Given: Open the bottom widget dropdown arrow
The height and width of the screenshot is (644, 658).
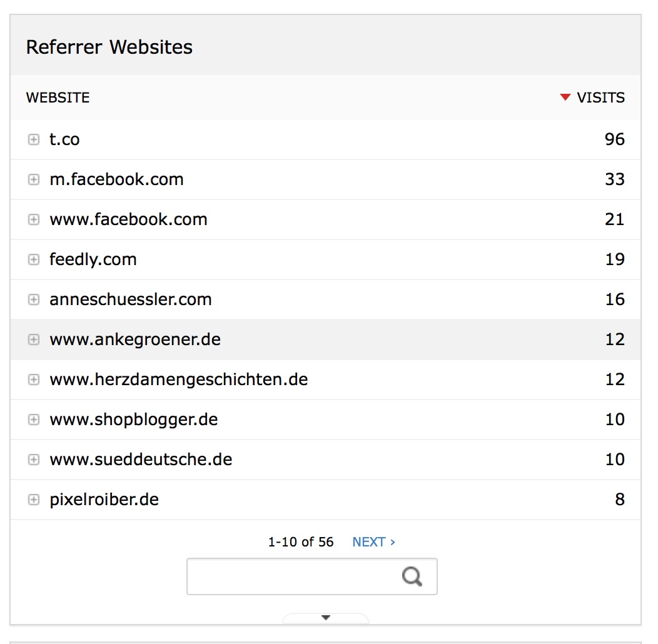Looking at the screenshot, I should (326, 618).
